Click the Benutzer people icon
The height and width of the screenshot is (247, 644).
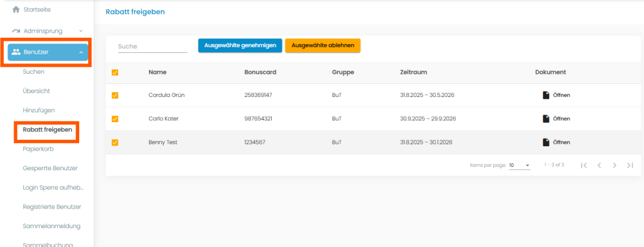click(16, 52)
